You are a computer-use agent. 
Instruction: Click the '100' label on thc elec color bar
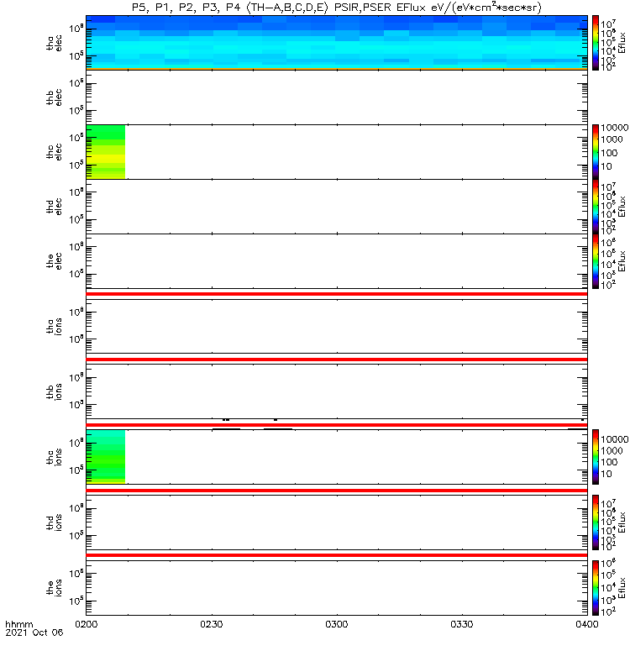(x=609, y=153)
